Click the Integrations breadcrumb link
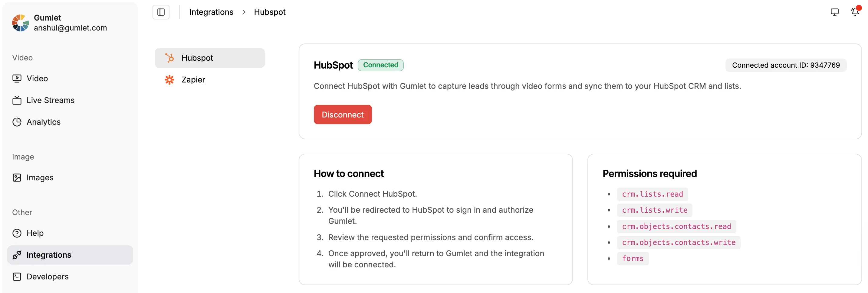 (x=211, y=12)
